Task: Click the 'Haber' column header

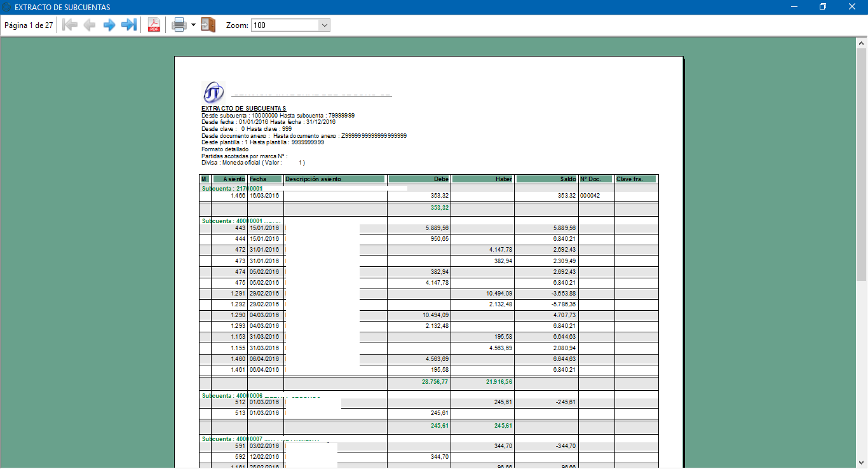Action: 482,179
